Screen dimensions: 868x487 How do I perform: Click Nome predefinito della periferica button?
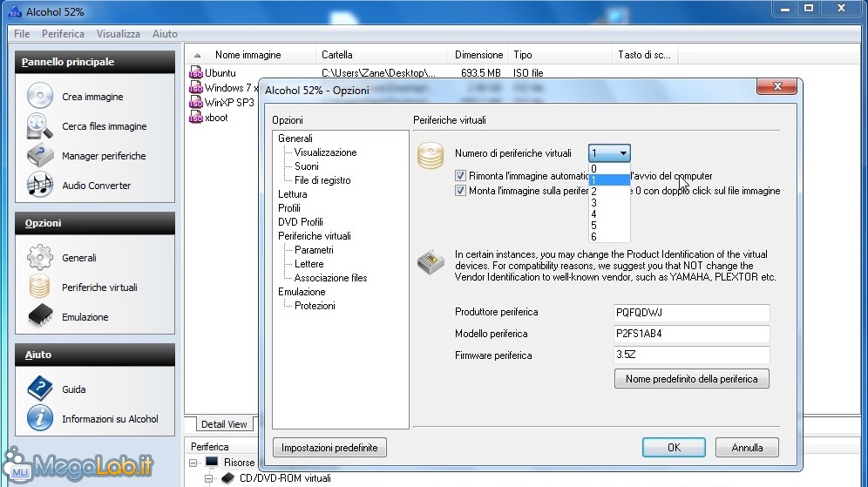(691, 378)
